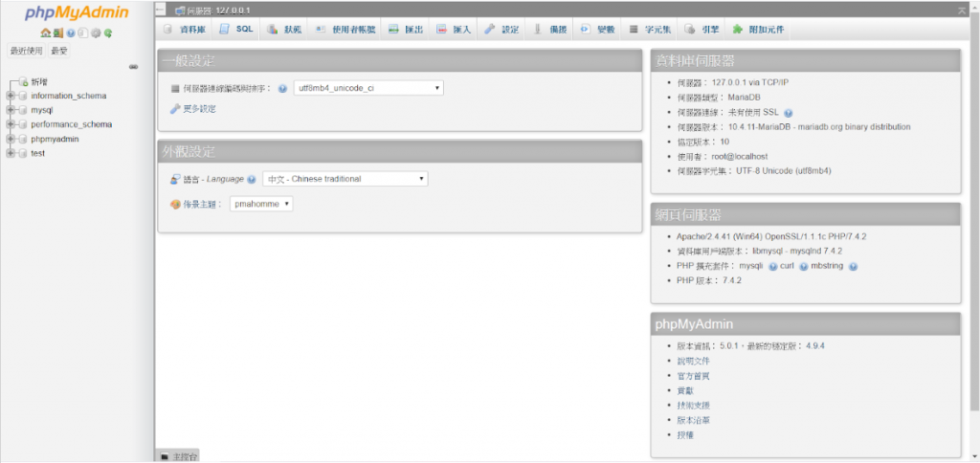Image resolution: width=980 pixels, height=463 pixels.
Task: Expand the information_schema database tree
Action: coord(10,96)
